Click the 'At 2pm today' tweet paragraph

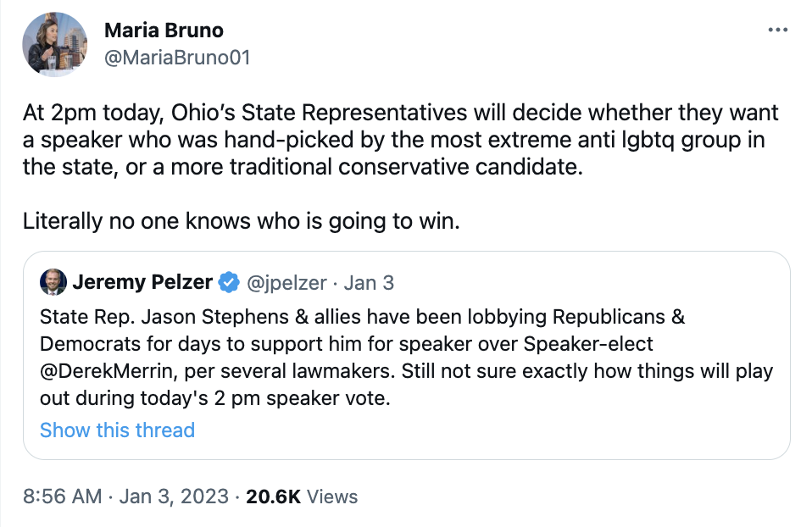point(398,139)
